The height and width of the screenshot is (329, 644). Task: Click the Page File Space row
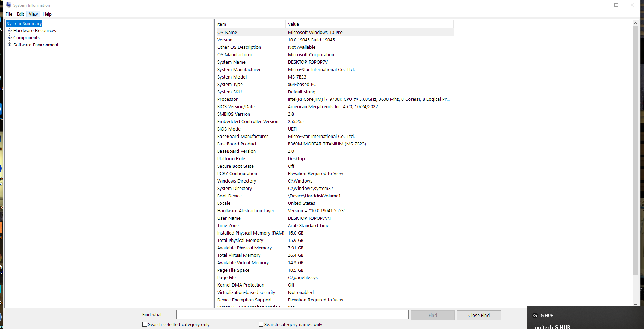point(334,270)
